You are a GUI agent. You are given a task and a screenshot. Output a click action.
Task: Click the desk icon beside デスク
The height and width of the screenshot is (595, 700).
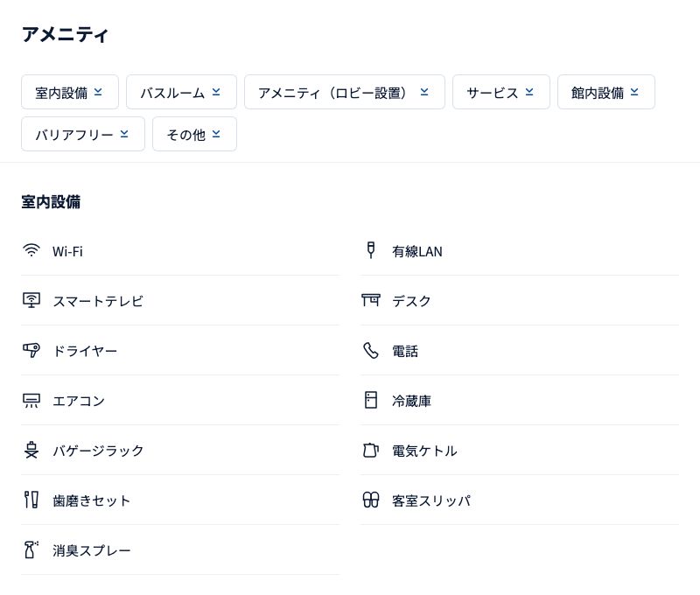click(370, 300)
